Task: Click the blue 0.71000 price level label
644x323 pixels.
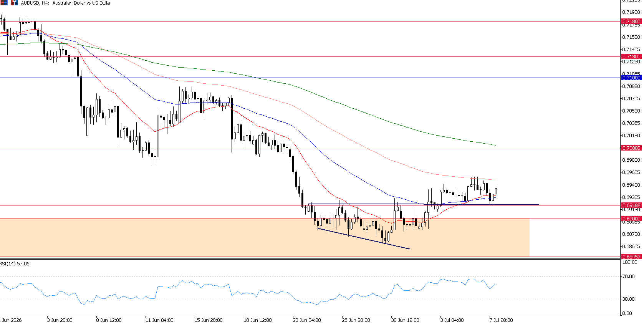Action: pos(631,78)
